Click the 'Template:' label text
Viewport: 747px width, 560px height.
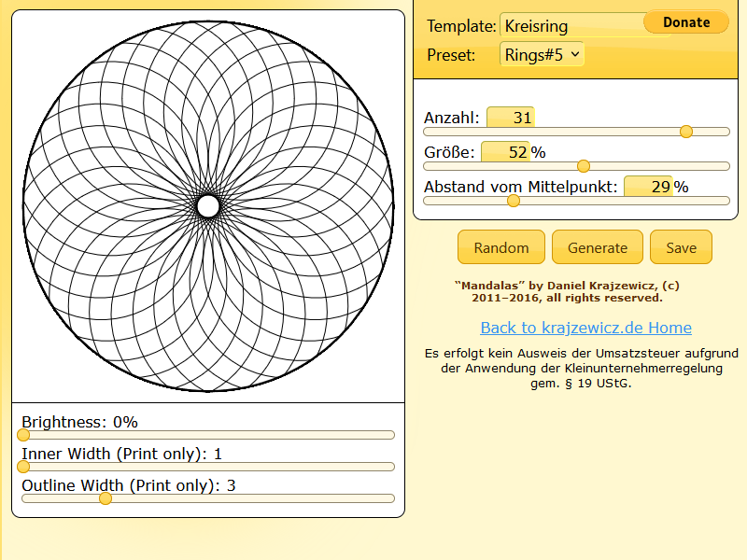[x=461, y=26]
